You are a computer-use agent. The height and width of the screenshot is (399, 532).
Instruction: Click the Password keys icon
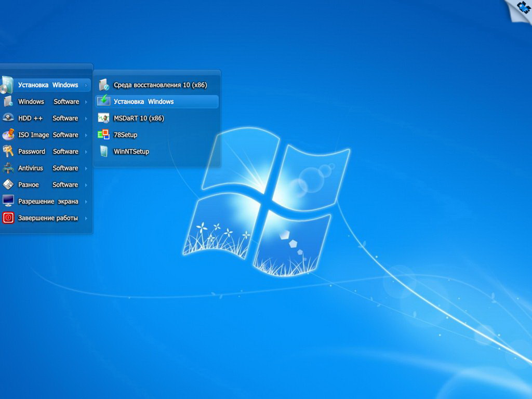coord(8,151)
